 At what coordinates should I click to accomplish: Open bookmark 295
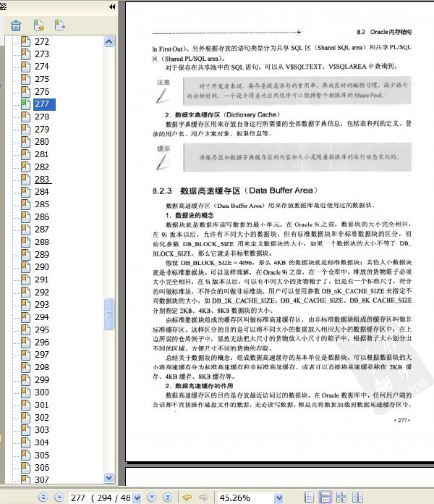click(42, 329)
